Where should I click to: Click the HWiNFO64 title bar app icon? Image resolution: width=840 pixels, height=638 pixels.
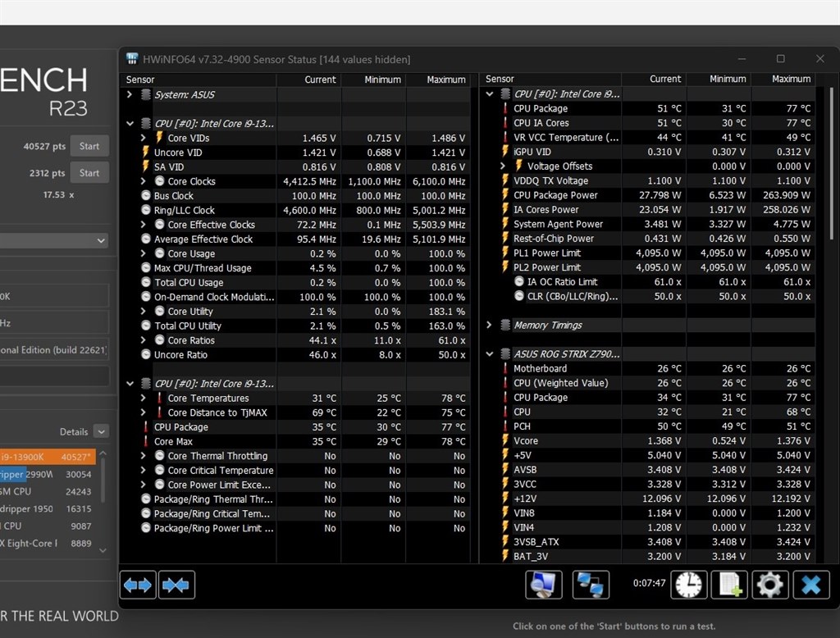(x=132, y=59)
